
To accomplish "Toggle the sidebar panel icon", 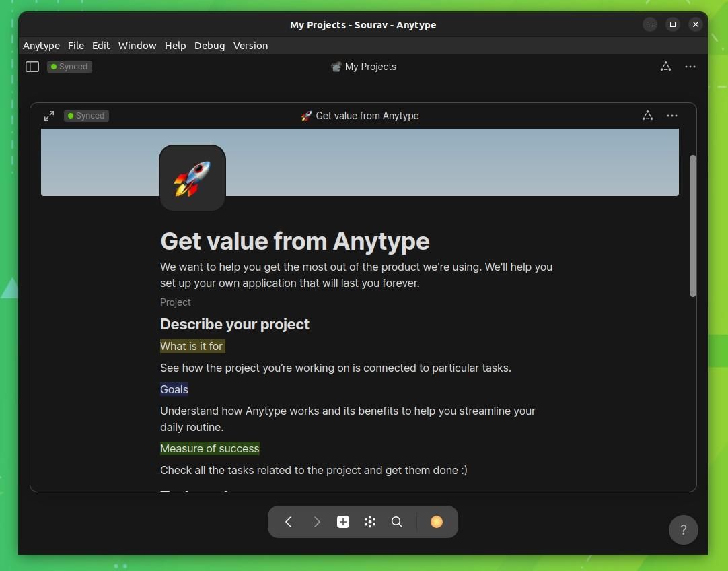I will [x=32, y=66].
